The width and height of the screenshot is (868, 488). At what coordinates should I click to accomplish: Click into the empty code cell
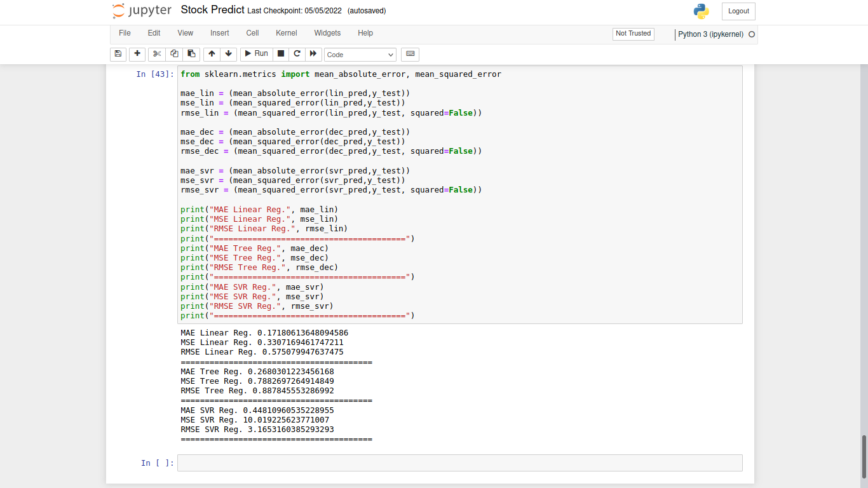pyautogui.click(x=459, y=463)
